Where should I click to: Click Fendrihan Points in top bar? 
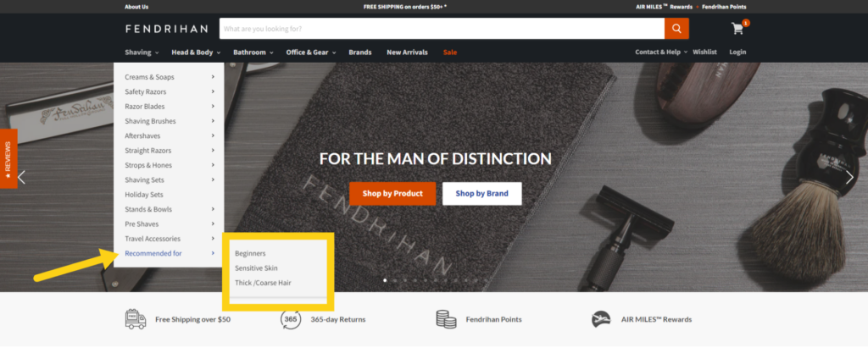[724, 7]
